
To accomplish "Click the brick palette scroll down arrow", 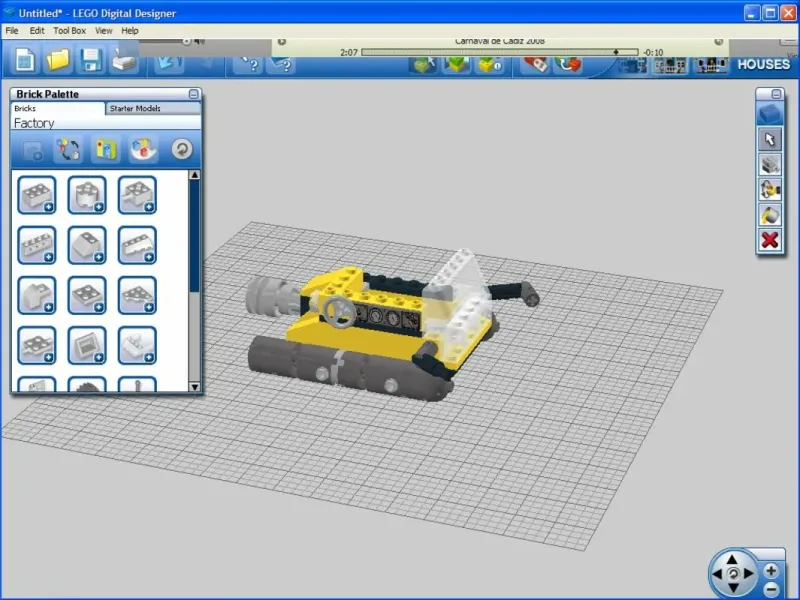I will [194, 385].
